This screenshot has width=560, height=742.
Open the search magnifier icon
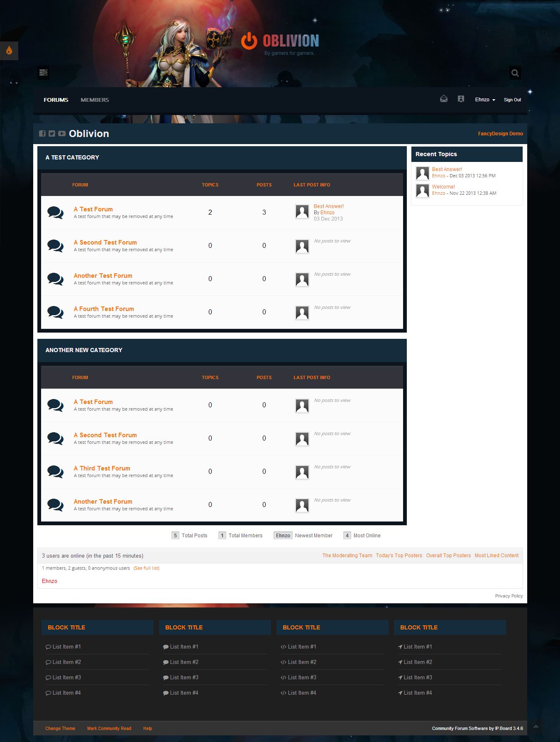(515, 73)
